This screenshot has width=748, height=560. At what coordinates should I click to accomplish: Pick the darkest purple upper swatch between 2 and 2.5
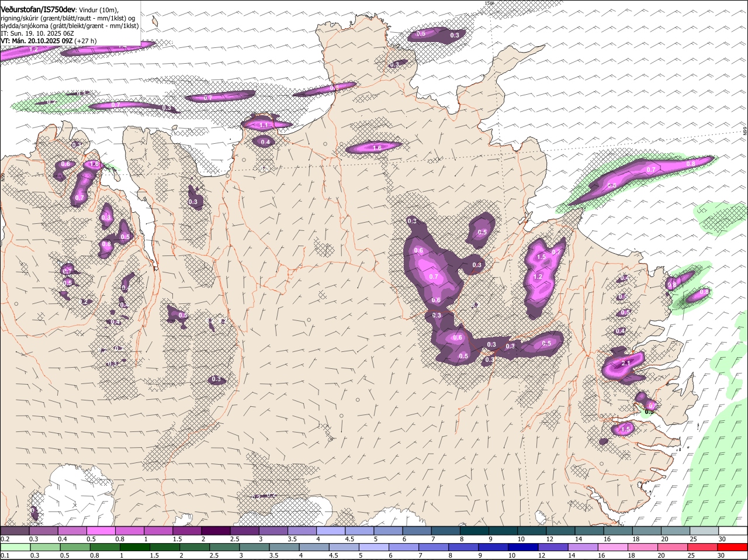[216, 531]
